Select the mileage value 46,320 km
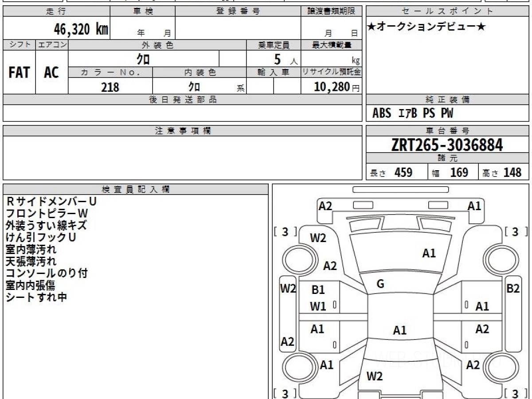The height and width of the screenshot is (399, 532). (x=81, y=29)
